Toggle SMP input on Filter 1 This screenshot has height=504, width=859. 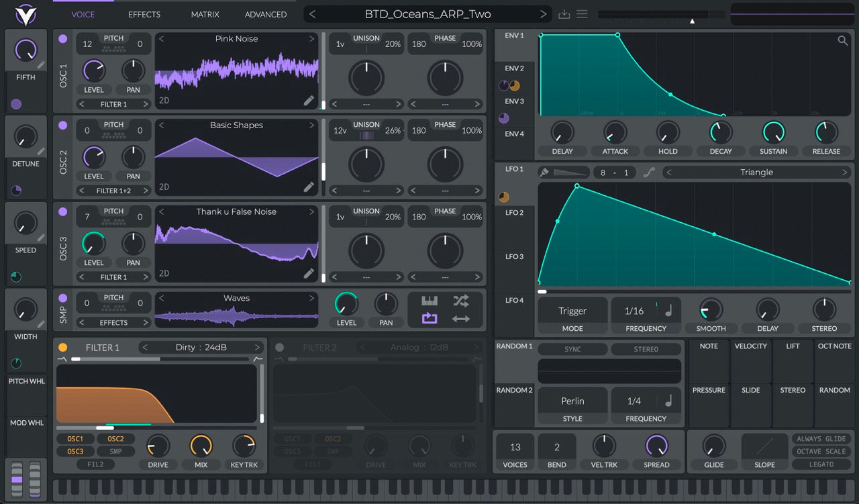(x=116, y=452)
